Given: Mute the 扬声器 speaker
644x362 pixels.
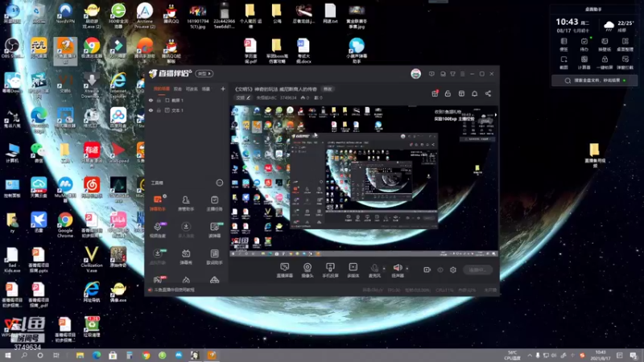Looking at the screenshot, I should [x=397, y=270].
